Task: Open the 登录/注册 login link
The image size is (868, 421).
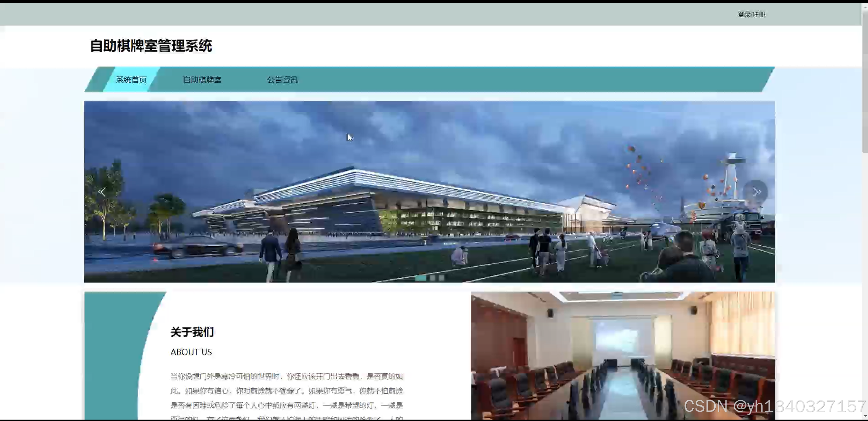Action: 751,15
